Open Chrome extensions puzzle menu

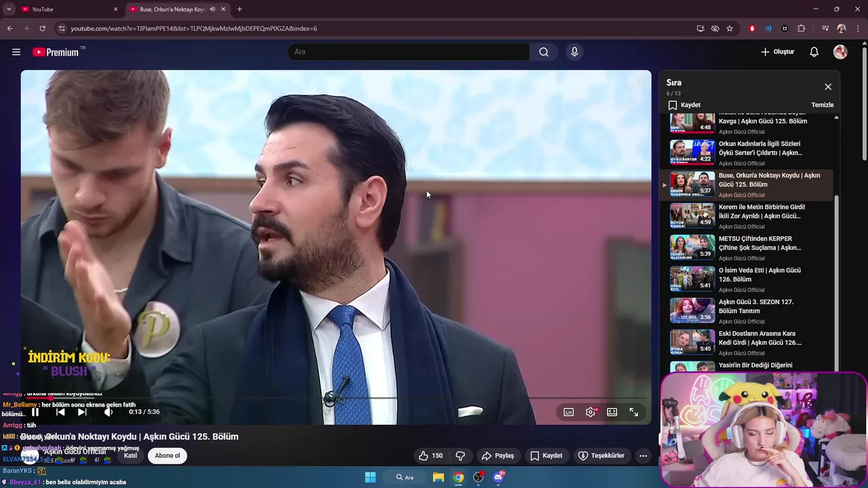coord(801,28)
